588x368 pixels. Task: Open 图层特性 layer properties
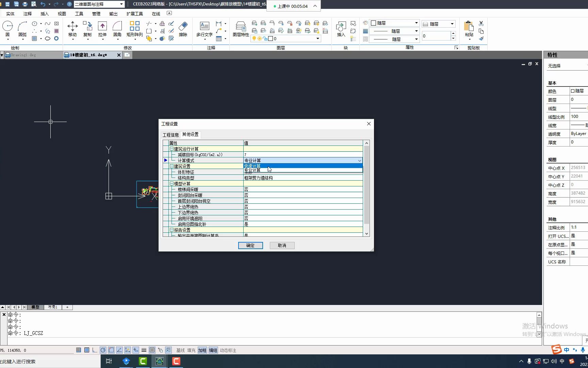pyautogui.click(x=241, y=29)
